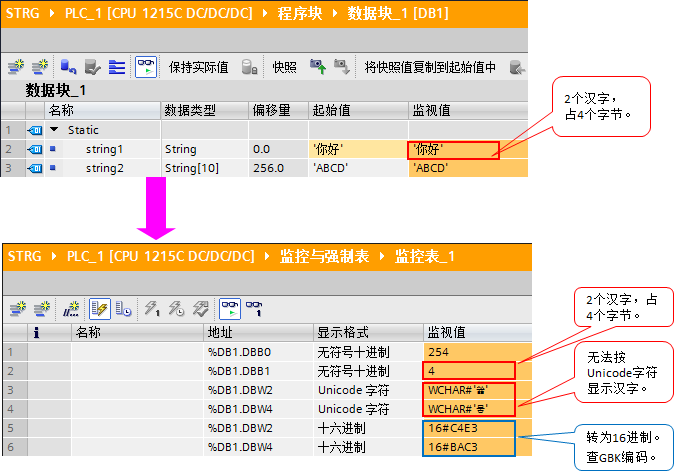Click Modify with trigger lightning clock icon
675x474 pixels.
176,309
